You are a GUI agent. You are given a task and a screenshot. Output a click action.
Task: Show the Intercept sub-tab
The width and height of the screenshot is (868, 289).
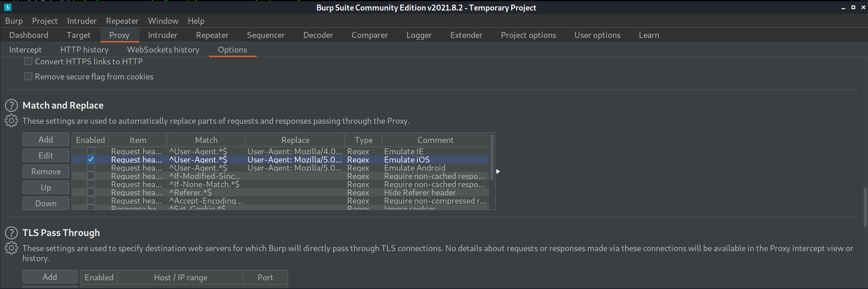(25, 50)
